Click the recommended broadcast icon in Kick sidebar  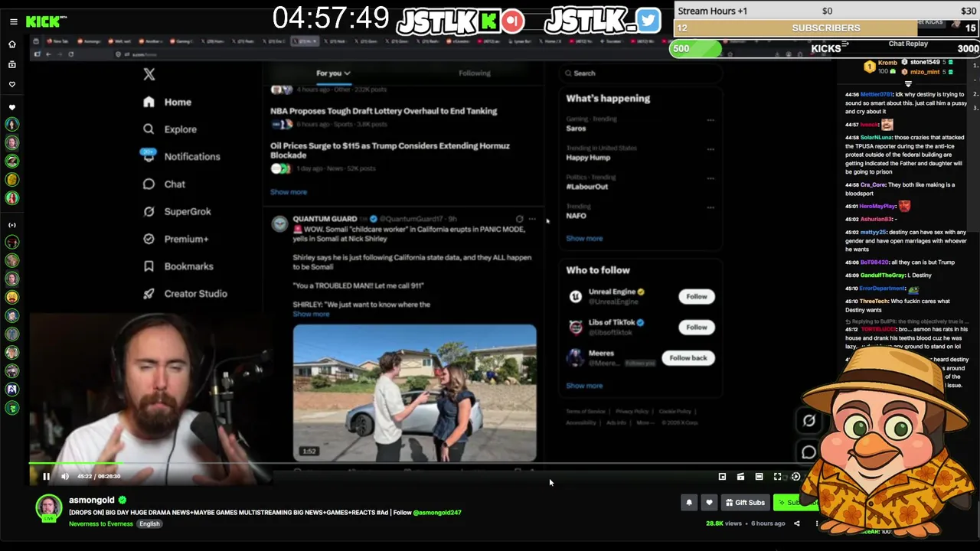(x=12, y=225)
